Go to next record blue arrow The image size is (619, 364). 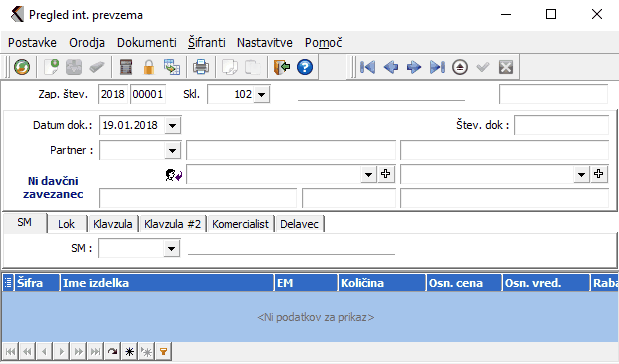[x=414, y=67]
